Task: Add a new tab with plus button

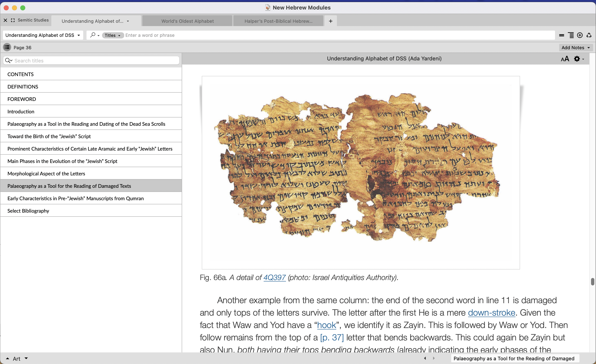Action: tap(330, 21)
